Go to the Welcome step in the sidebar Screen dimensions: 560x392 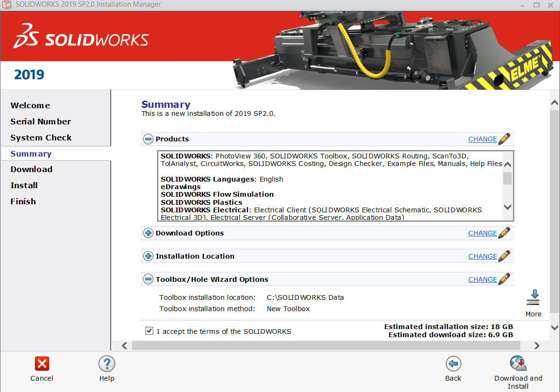click(30, 105)
